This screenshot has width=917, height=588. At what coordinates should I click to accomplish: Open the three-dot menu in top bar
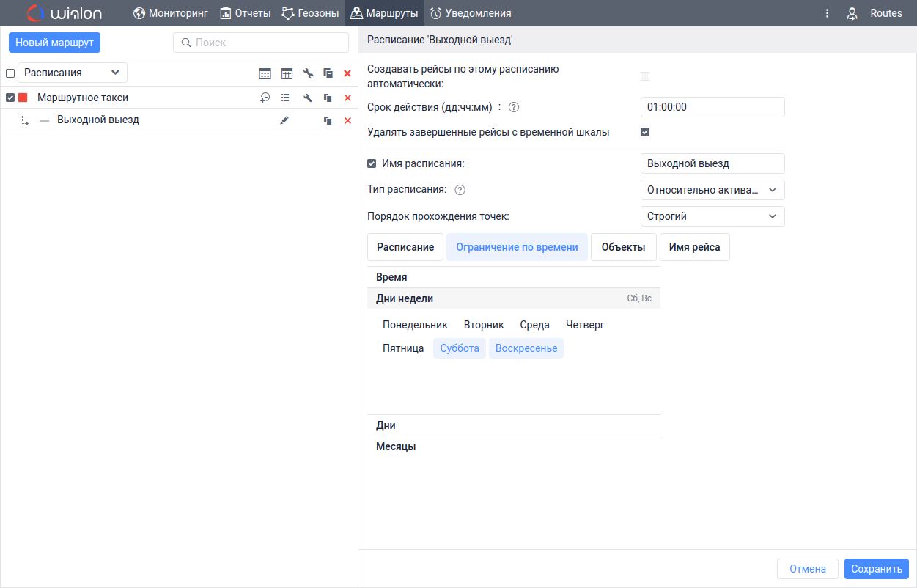pos(827,13)
